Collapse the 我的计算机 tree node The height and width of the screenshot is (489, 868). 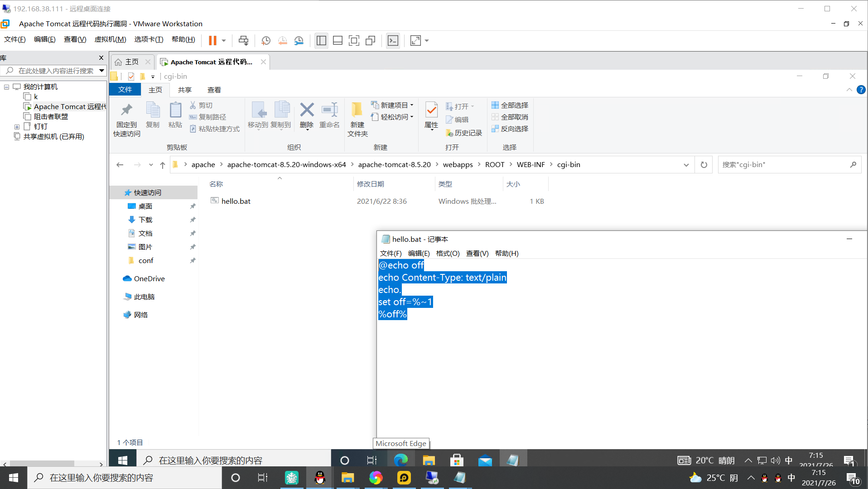click(7, 86)
